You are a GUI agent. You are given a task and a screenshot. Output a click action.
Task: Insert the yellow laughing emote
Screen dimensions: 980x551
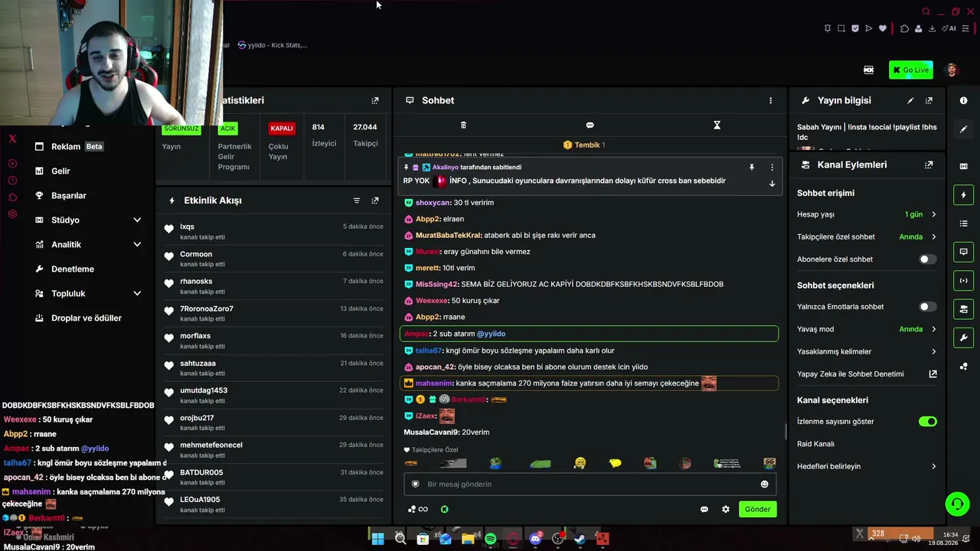[580, 463]
